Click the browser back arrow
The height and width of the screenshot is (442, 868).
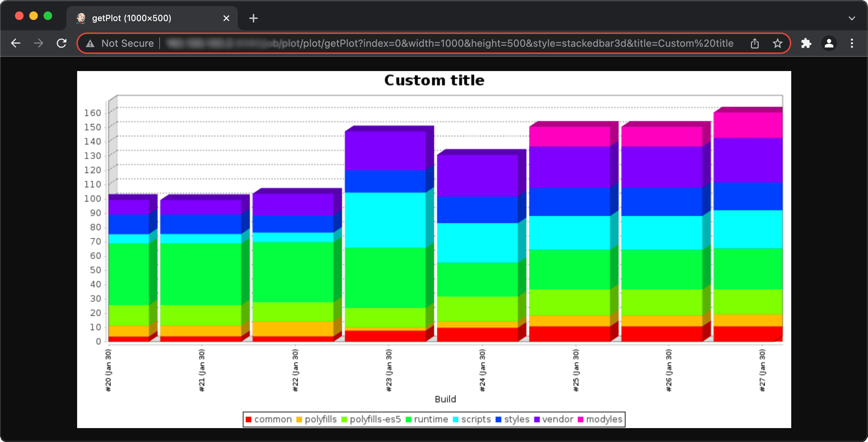pos(16,43)
